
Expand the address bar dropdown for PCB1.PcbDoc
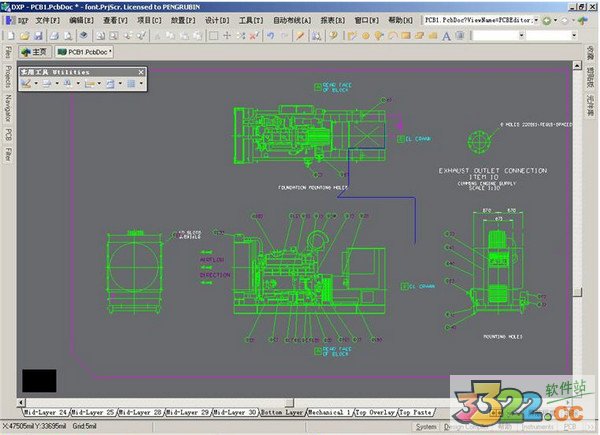coord(536,20)
